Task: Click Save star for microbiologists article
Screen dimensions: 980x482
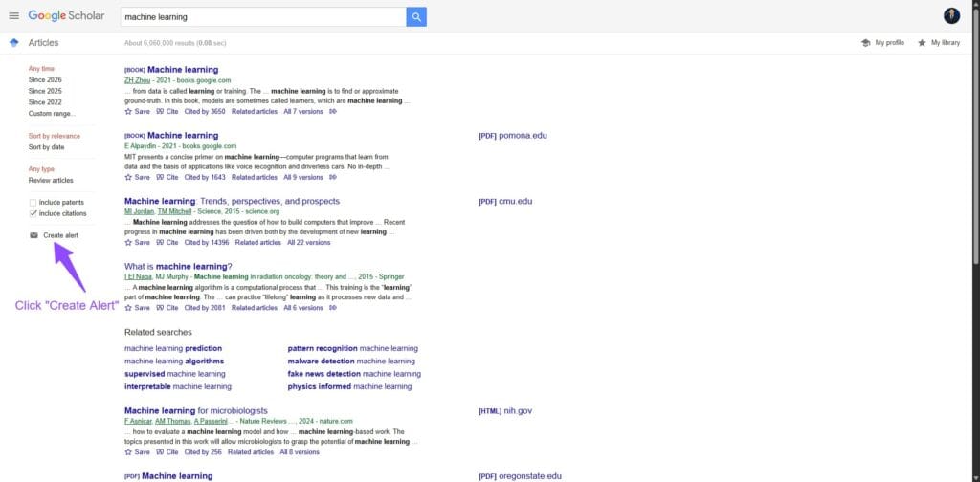Action: pos(128,452)
